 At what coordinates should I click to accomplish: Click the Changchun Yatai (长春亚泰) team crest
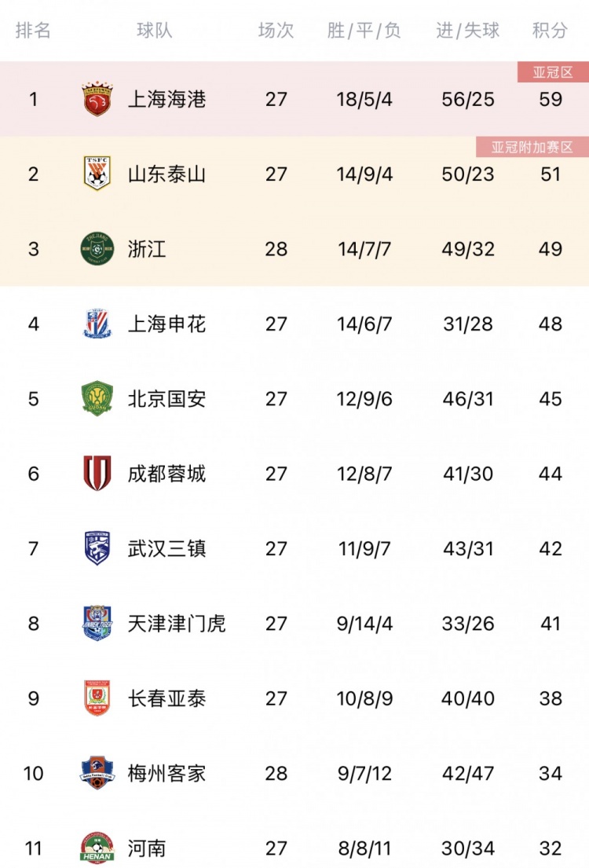tap(97, 698)
